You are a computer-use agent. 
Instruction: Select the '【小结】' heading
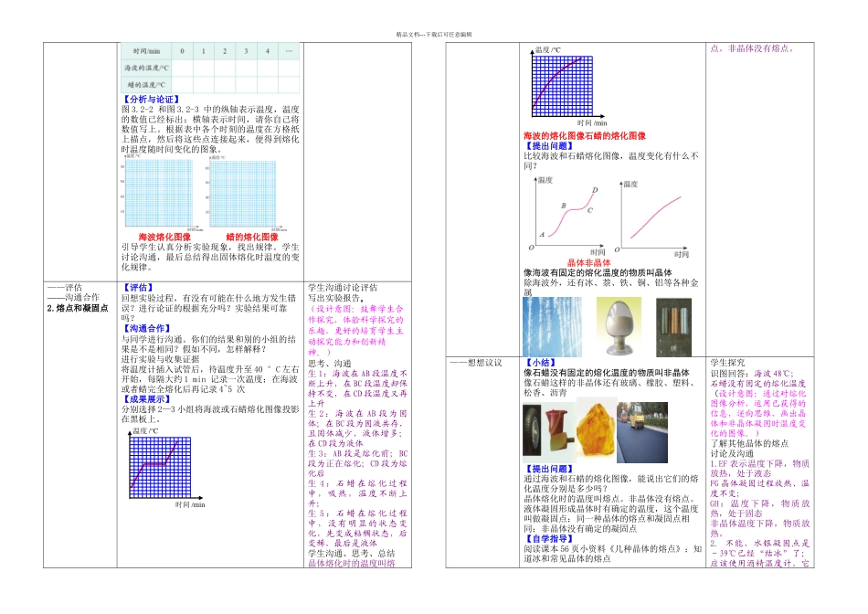540,363
